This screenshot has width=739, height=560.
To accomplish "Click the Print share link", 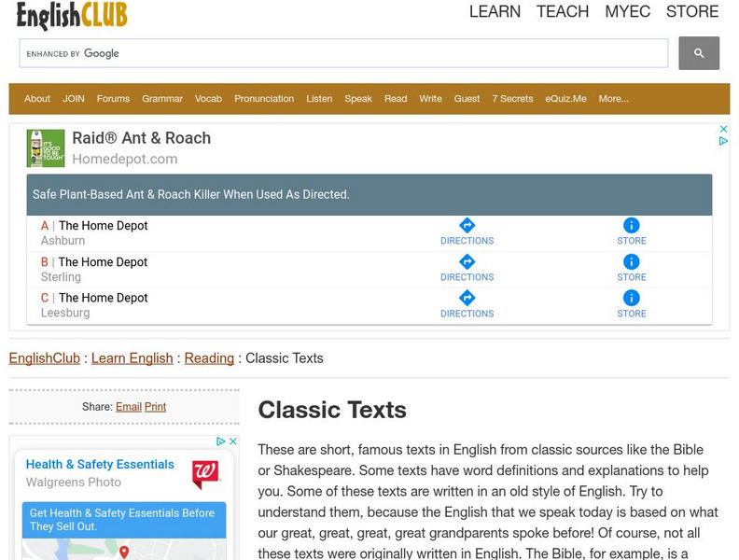I will 155,406.
